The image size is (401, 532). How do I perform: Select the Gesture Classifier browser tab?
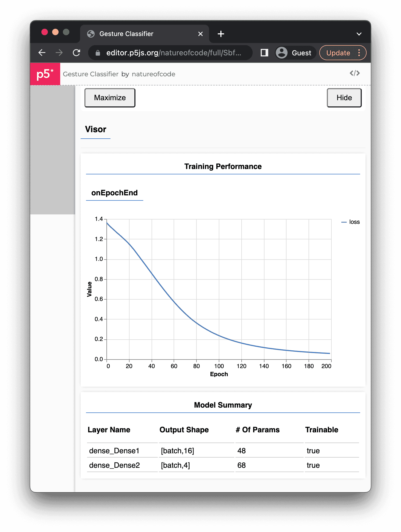(x=145, y=34)
